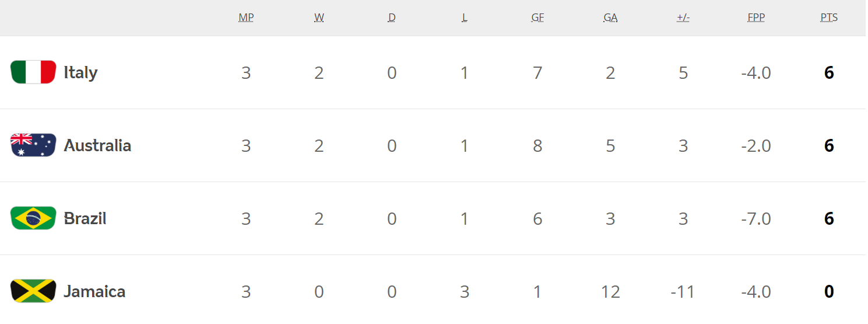The height and width of the screenshot is (324, 868).
Task: Open the Jamaica team link
Action: coord(94,291)
